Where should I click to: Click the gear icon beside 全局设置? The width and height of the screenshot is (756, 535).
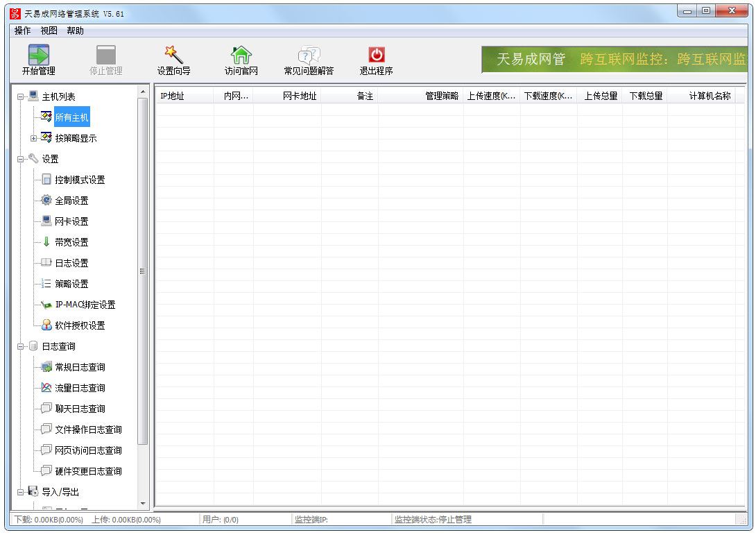(x=46, y=200)
